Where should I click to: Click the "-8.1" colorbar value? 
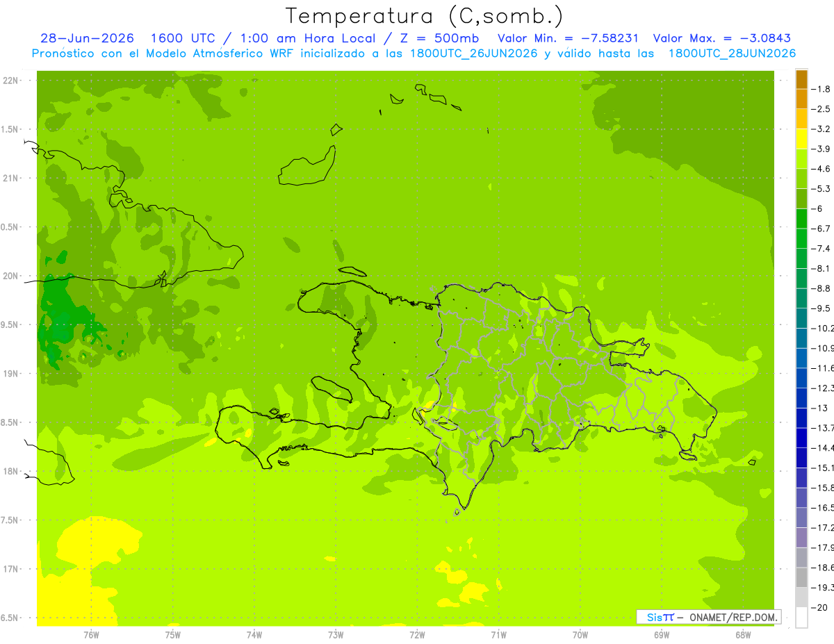821,268
